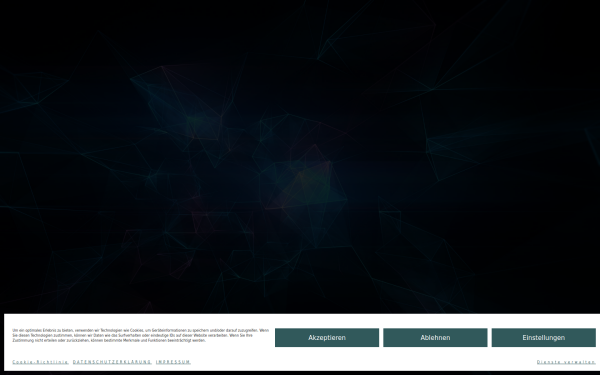Click the rightmost teal button Einstellungen
The image size is (600, 375).
click(543, 338)
